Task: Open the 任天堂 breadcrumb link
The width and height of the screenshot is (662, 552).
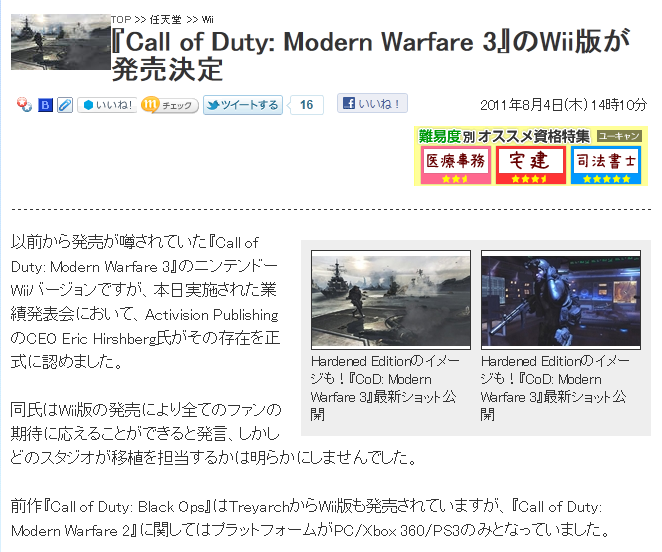Action: pos(166,19)
